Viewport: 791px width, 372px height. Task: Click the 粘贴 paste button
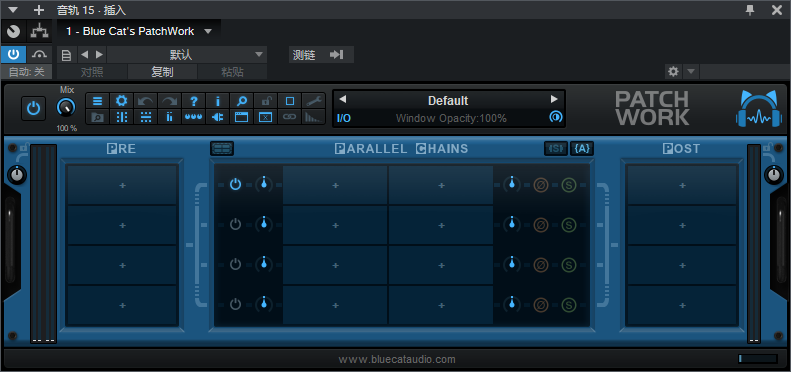(x=233, y=72)
